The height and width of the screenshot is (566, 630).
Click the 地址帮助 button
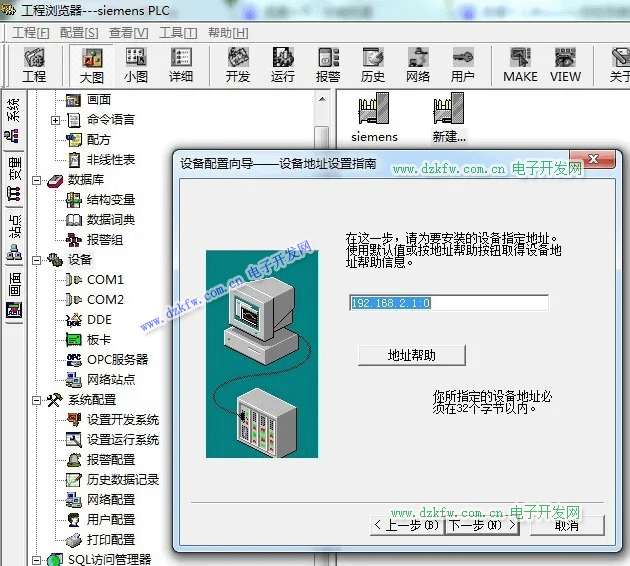coord(412,355)
